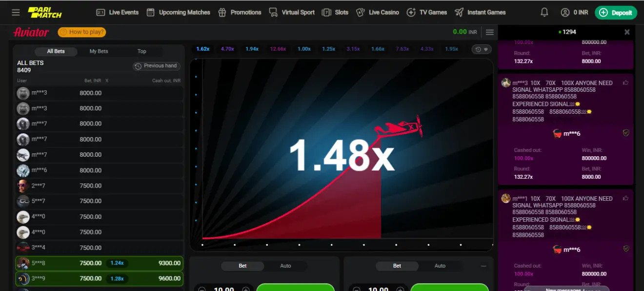This screenshot has height=291, width=644.
Task: Open the hamburger menu beside Parimatch logo
Action: pos(16,12)
